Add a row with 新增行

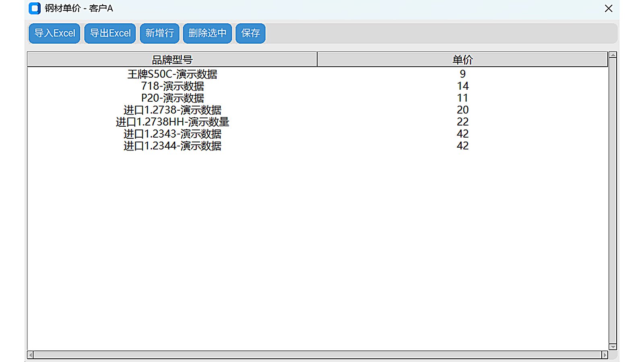pyautogui.click(x=159, y=33)
